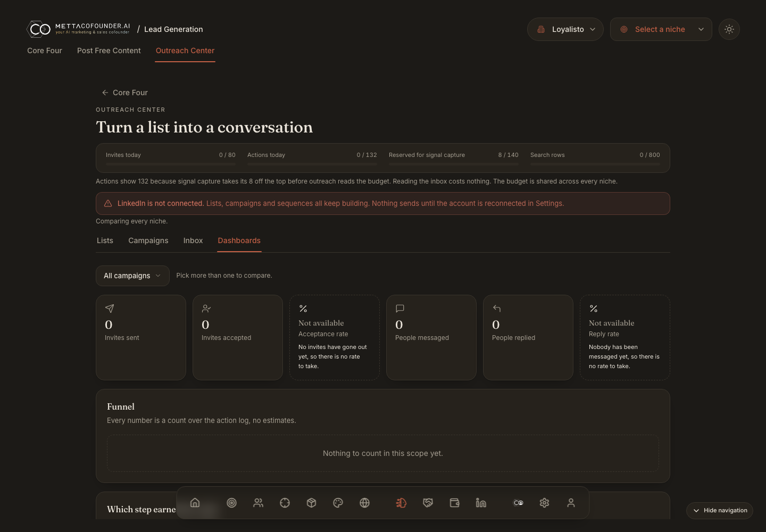Click the Invites accepted stat card
766x532 pixels.
click(x=238, y=337)
